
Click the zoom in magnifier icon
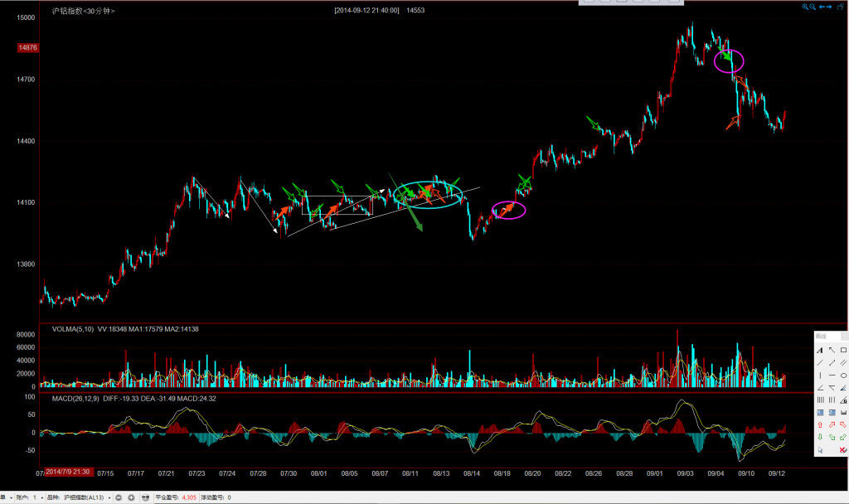pos(804,7)
